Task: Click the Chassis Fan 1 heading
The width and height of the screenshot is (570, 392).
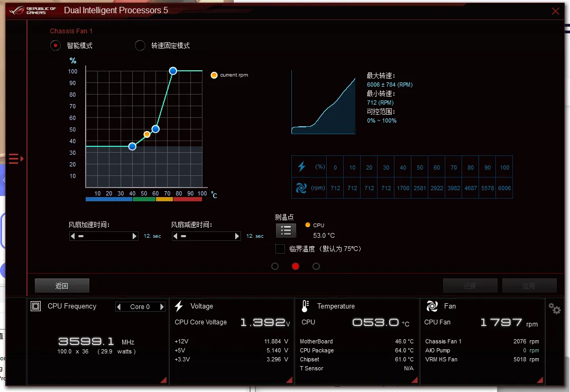Action: coord(71,31)
